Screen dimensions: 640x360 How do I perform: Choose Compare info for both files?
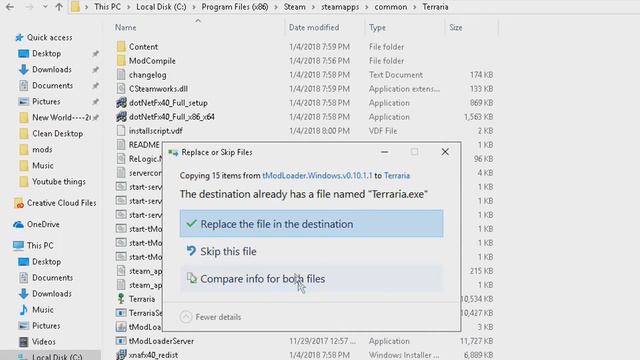click(x=311, y=279)
